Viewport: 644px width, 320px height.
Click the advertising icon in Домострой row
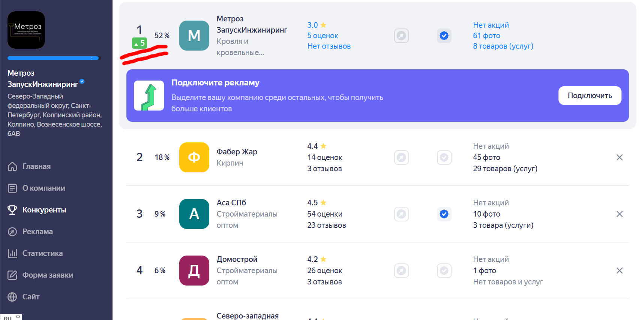pos(401,271)
